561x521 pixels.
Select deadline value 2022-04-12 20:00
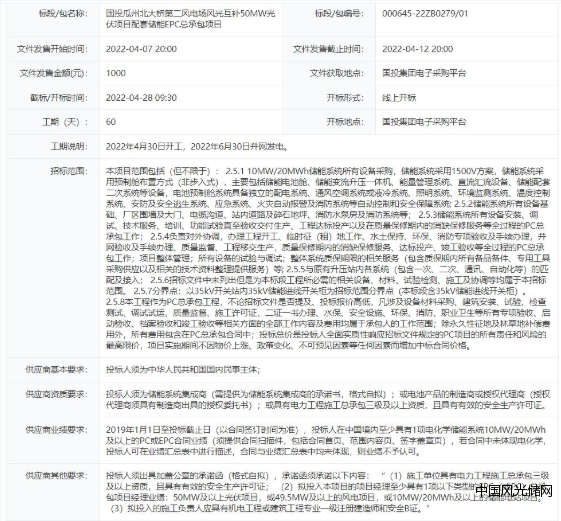click(417, 49)
